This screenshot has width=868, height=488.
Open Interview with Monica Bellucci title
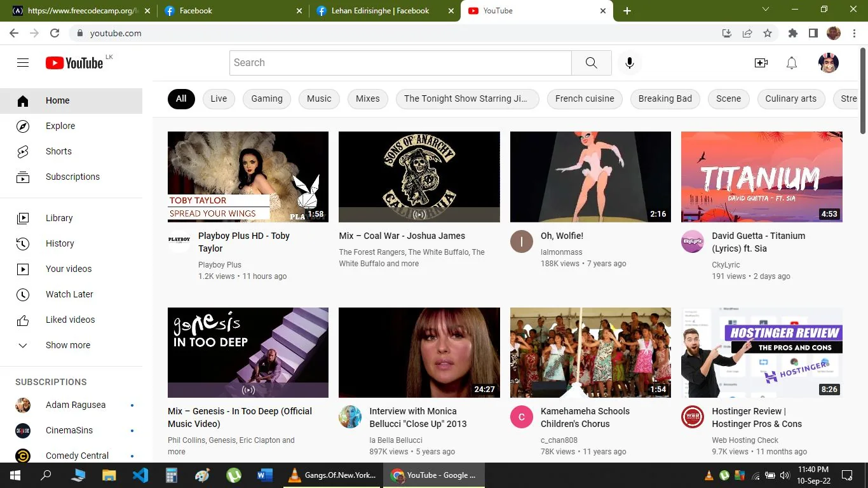pyautogui.click(x=418, y=417)
